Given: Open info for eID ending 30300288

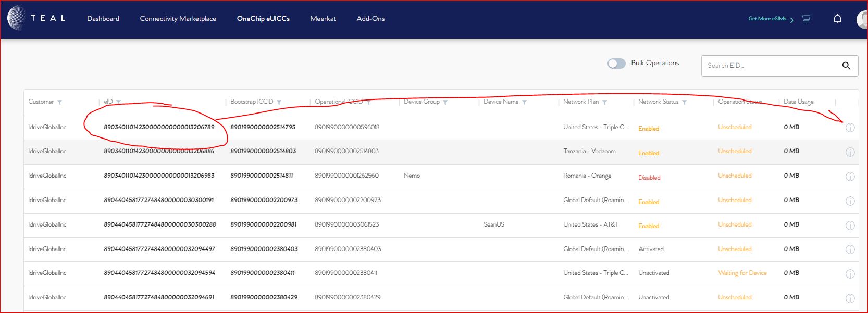Looking at the screenshot, I should pyautogui.click(x=850, y=226).
